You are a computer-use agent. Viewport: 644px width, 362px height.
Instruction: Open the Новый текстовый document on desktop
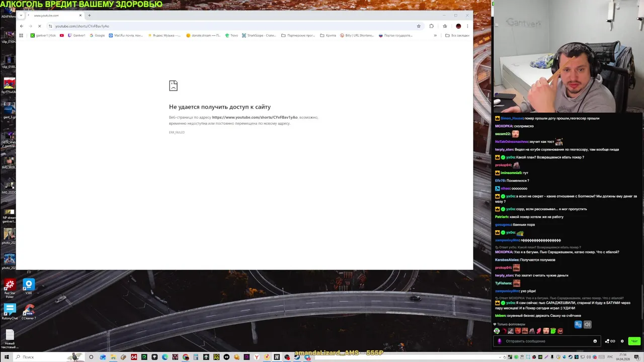[10, 339]
